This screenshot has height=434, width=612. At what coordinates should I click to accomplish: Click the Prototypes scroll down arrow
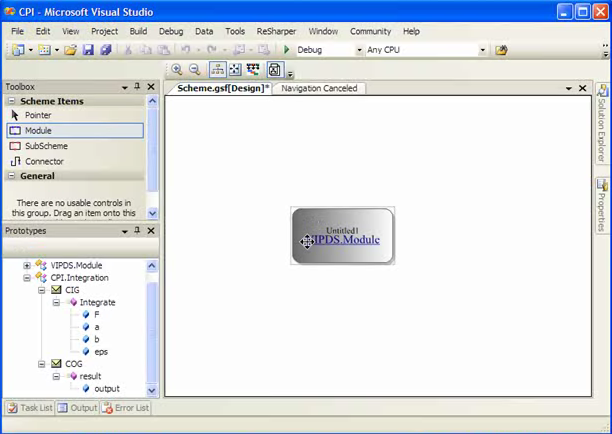point(152,390)
